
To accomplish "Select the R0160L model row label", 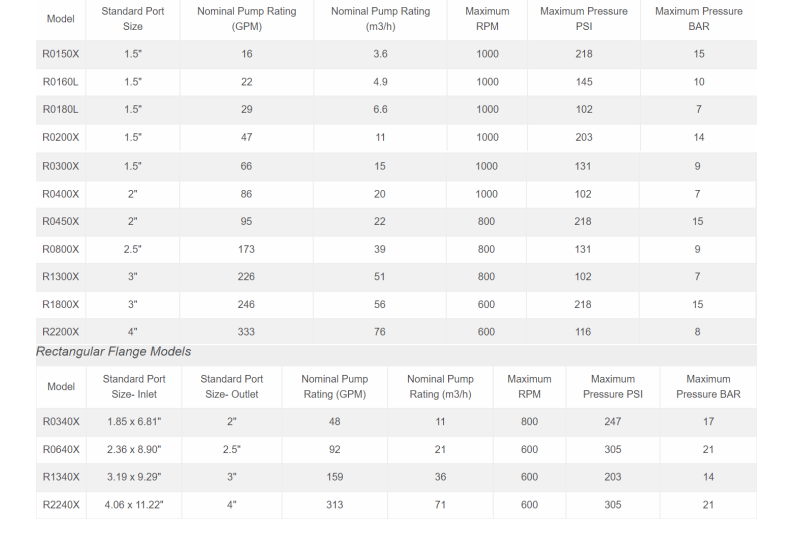I will click(x=60, y=82).
